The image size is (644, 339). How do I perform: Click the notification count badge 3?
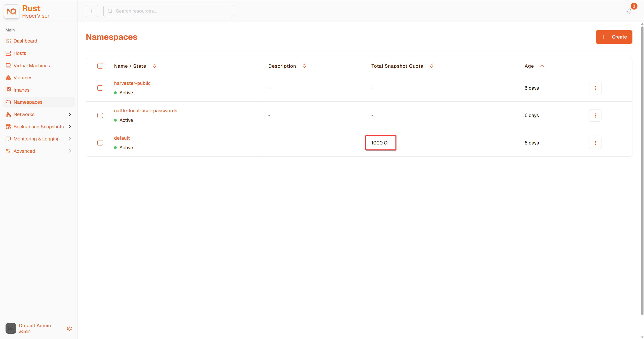point(634,6)
